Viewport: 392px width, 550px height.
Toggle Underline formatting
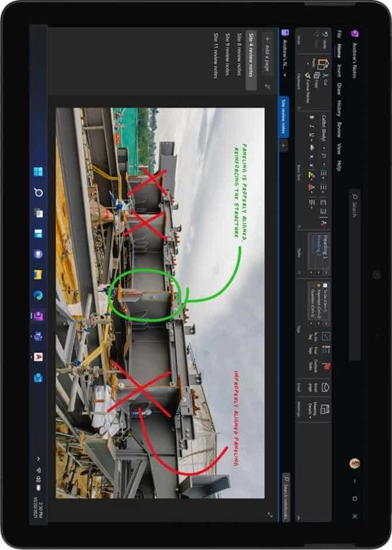pyautogui.click(x=311, y=134)
